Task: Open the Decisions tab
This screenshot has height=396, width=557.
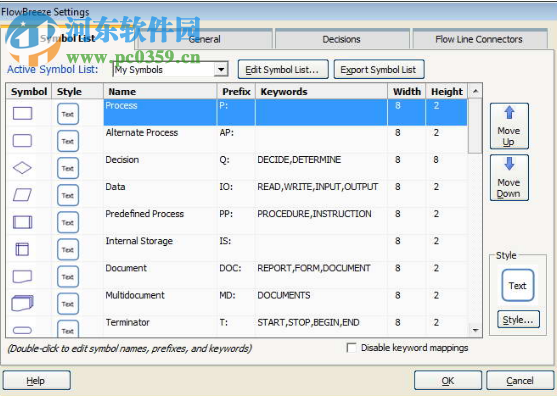Action: 341,39
